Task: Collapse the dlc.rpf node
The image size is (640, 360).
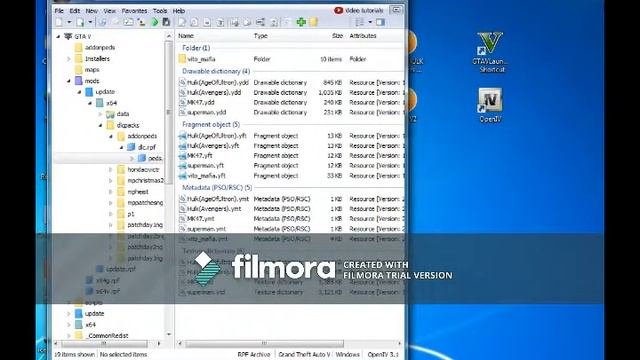Action: point(121,147)
